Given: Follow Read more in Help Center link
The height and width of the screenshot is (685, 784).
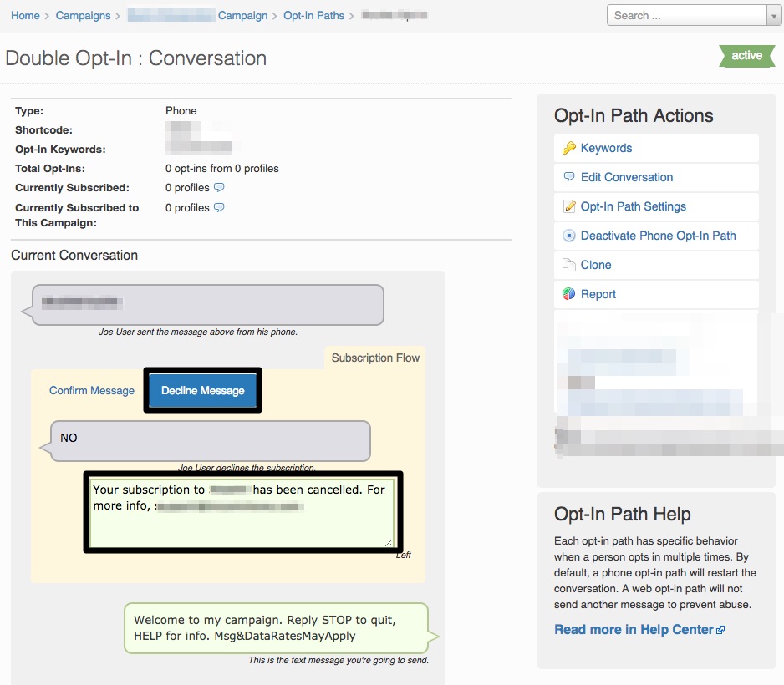Looking at the screenshot, I should [634, 630].
